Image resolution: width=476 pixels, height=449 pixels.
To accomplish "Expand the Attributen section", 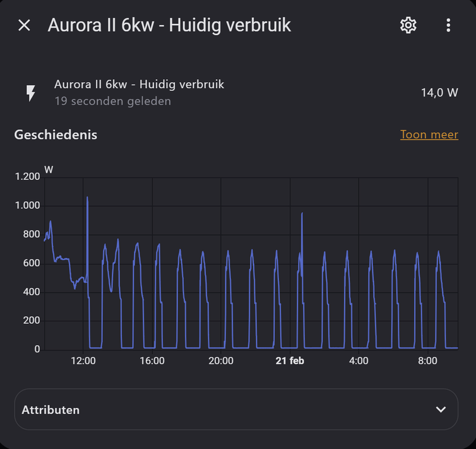I will point(236,410).
